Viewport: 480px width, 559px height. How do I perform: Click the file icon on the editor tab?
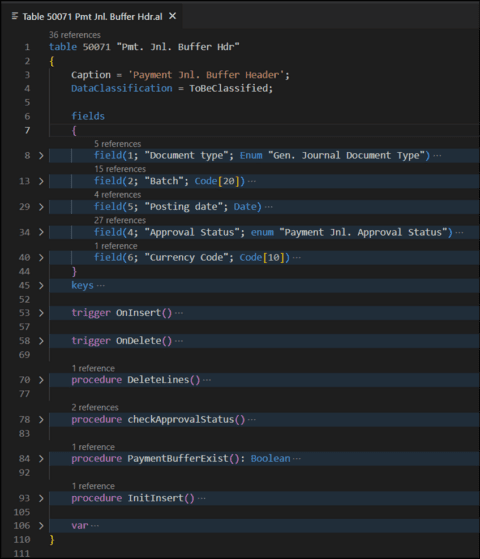(x=15, y=16)
